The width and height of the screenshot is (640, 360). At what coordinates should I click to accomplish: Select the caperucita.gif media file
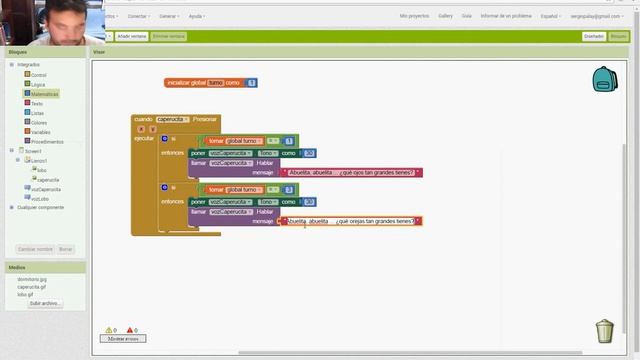tap(31, 287)
